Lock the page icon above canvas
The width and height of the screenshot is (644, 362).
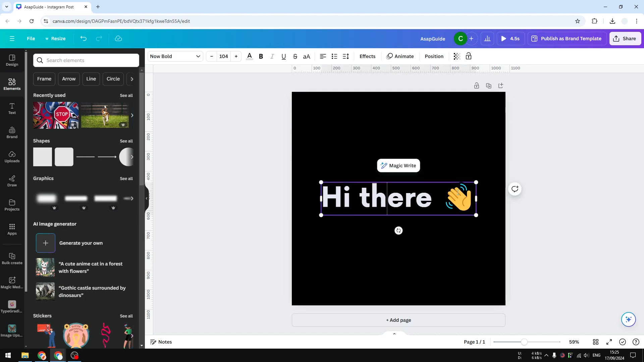pos(477,86)
